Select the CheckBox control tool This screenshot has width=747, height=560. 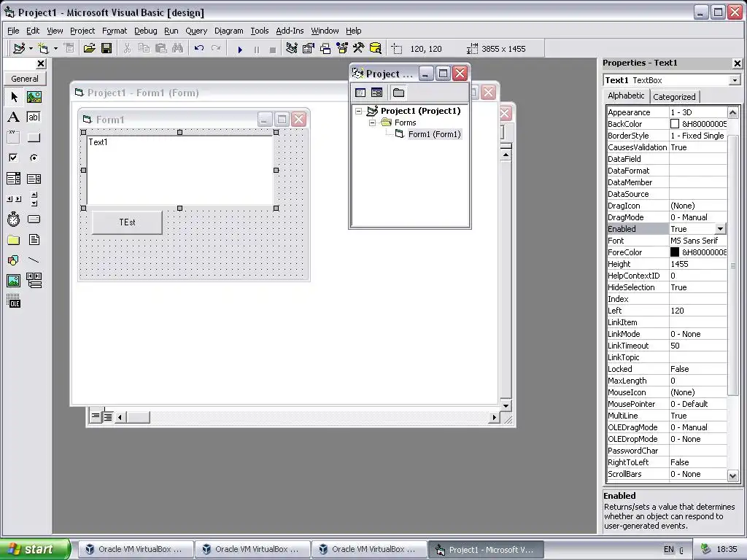coord(14,157)
